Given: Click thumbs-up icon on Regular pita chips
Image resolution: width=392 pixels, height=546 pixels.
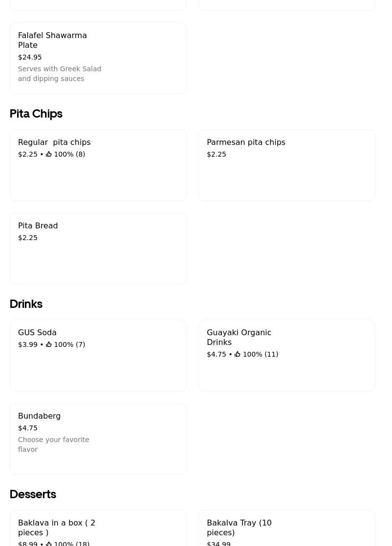Looking at the screenshot, I should point(49,154).
